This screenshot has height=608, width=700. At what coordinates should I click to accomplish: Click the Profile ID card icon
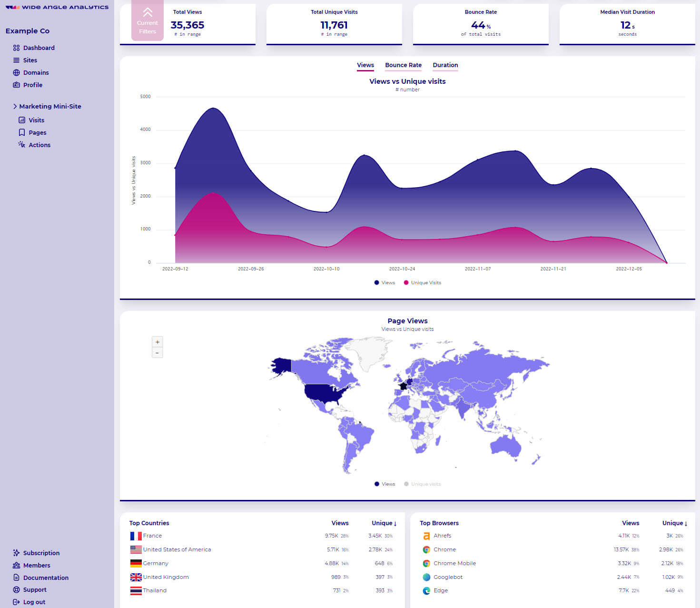pos(16,85)
